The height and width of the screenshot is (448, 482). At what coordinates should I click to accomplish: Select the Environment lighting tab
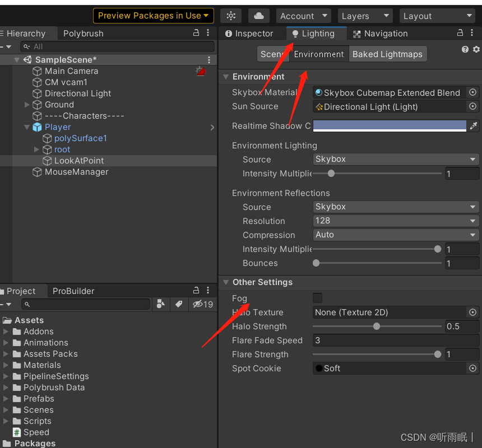coord(319,54)
